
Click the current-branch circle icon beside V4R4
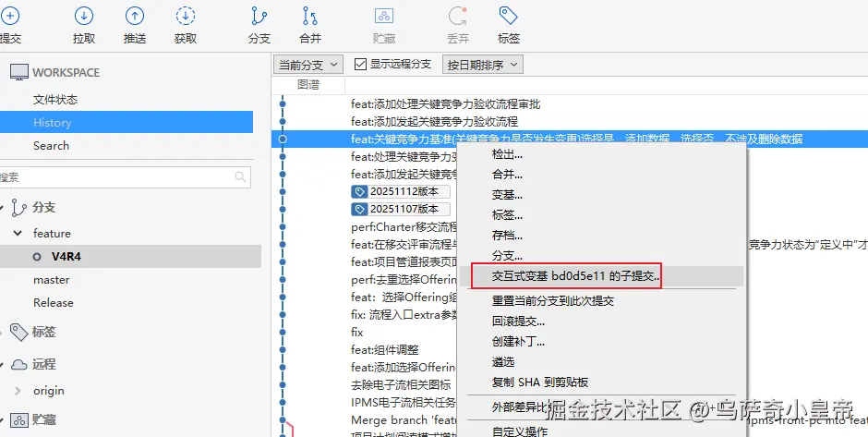37,257
